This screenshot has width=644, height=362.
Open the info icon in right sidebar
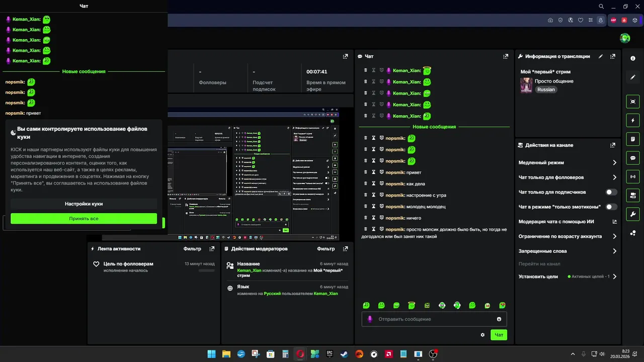pyautogui.click(x=633, y=58)
